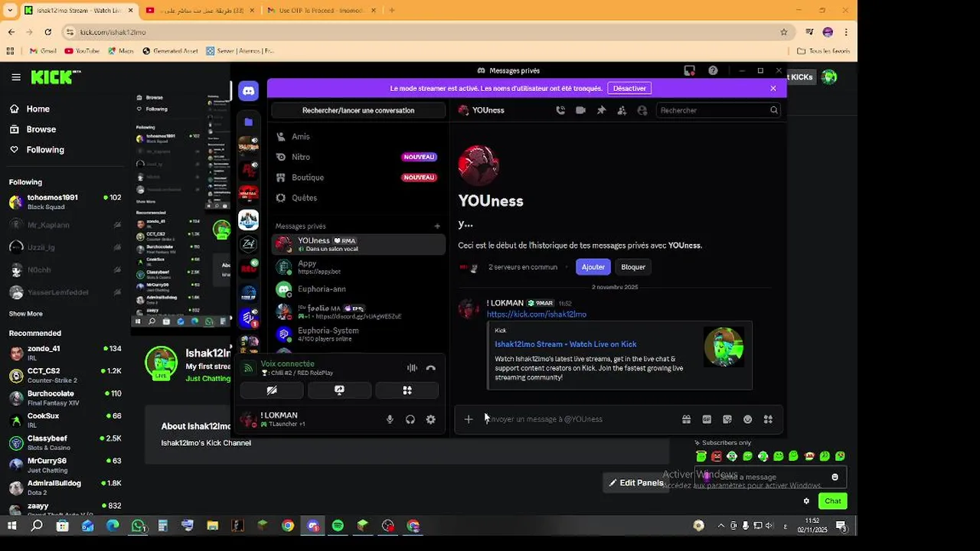Bookmark this page with the star icon
The image size is (980, 551).
784,32
